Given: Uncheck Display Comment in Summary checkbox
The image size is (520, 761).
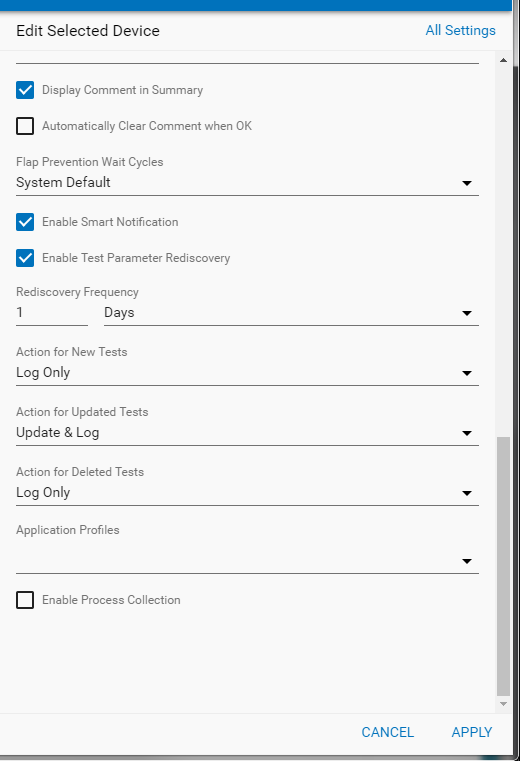Looking at the screenshot, I should point(25,90).
